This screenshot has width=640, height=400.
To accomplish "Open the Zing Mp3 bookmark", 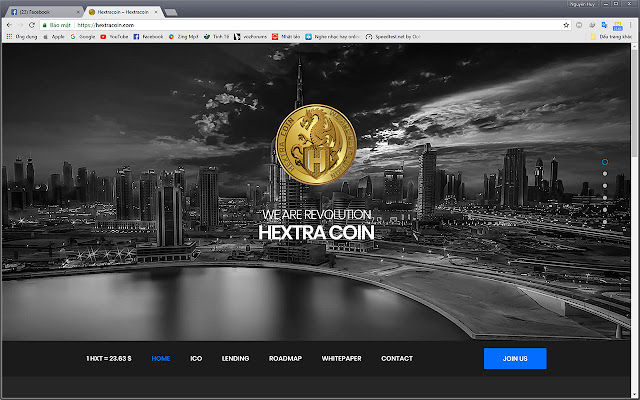I will [x=184, y=37].
